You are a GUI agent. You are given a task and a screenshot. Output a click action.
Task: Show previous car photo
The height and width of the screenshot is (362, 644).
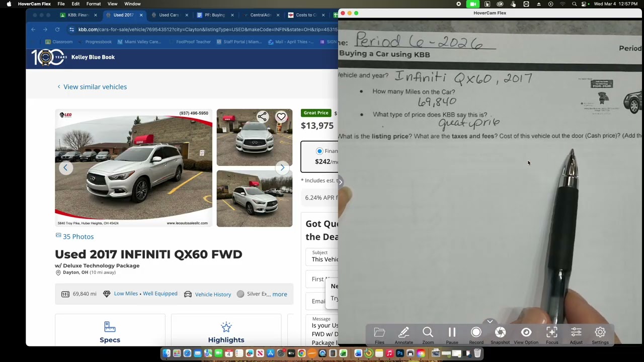(x=65, y=167)
